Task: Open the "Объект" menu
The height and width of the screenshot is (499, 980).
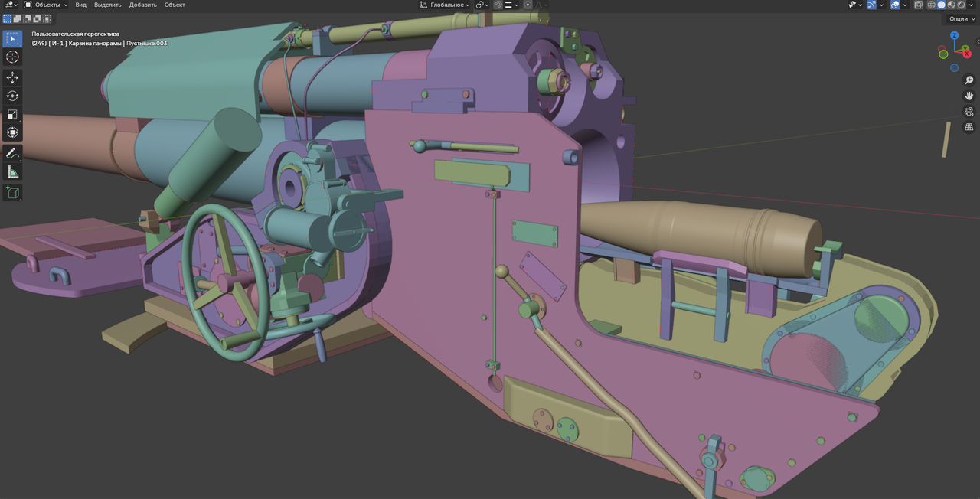Action: coord(175,5)
